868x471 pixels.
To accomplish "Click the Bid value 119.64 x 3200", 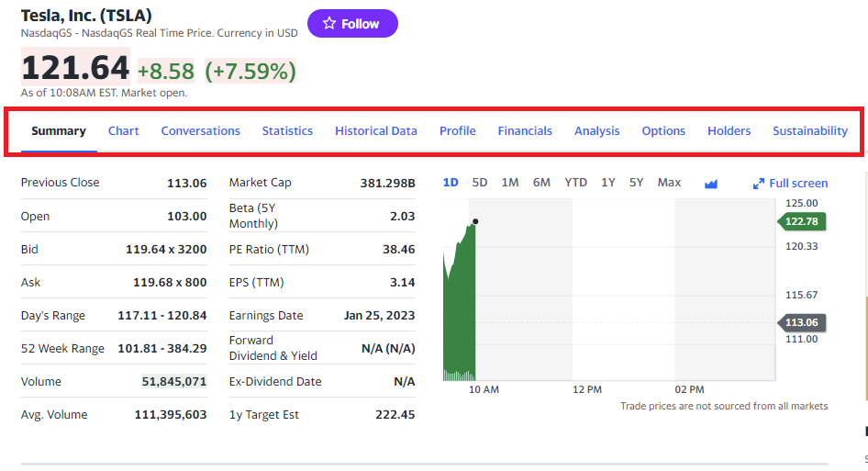I will point(166,250).
